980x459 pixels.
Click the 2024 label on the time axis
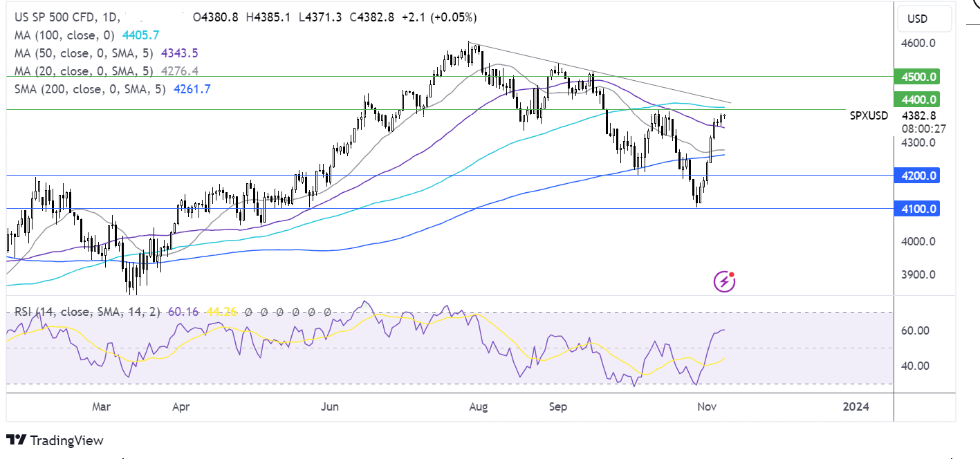[856, 407]
